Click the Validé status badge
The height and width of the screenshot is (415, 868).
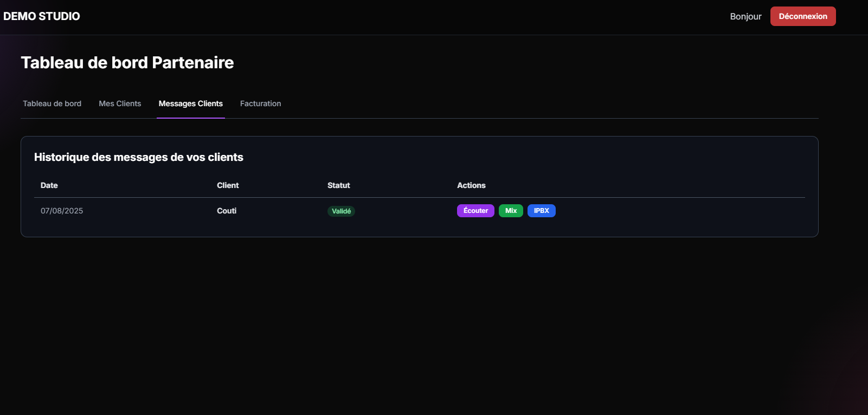point(341,211)
